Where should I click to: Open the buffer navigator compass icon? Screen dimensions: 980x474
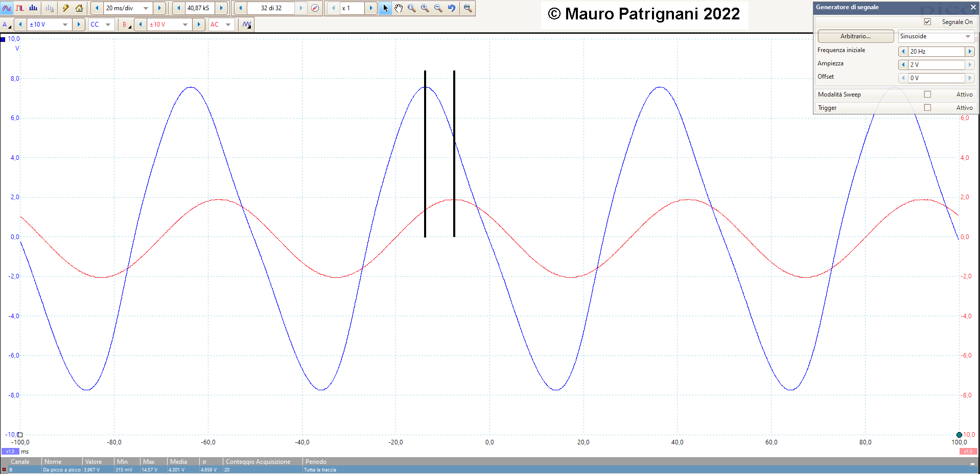[315, 8]
